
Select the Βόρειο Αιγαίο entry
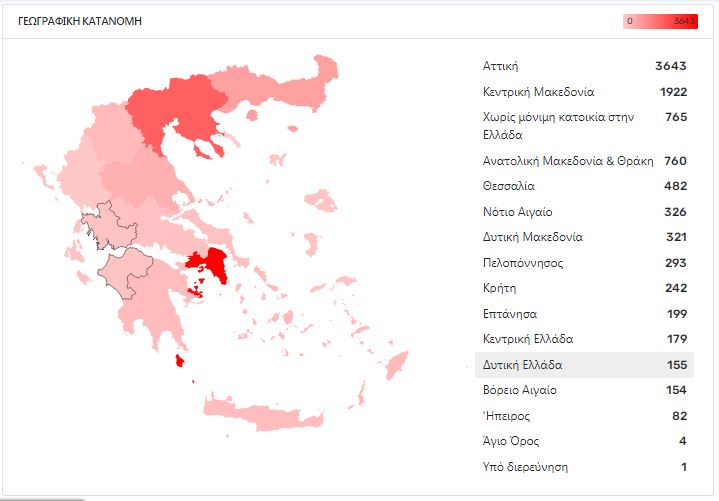pyautogui.click(x=584, y=390)
